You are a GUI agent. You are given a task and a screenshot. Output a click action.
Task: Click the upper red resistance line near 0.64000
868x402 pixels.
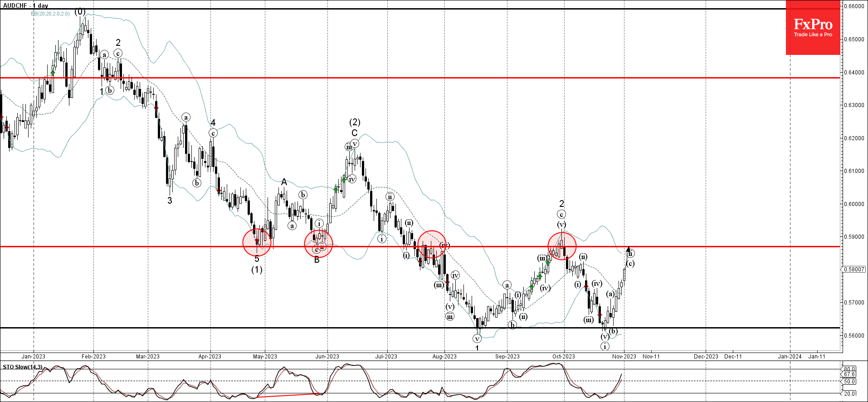[x=420, y=78]
